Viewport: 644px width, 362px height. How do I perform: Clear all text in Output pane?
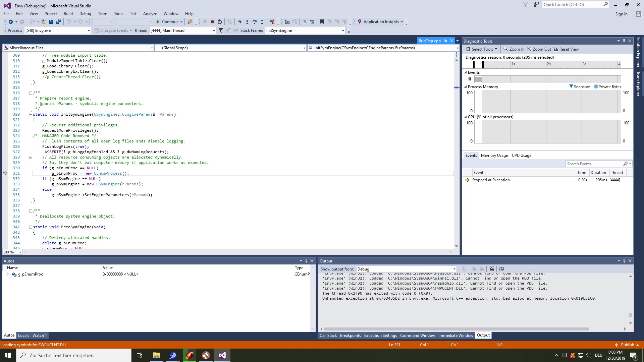click(x=492, y=269)
